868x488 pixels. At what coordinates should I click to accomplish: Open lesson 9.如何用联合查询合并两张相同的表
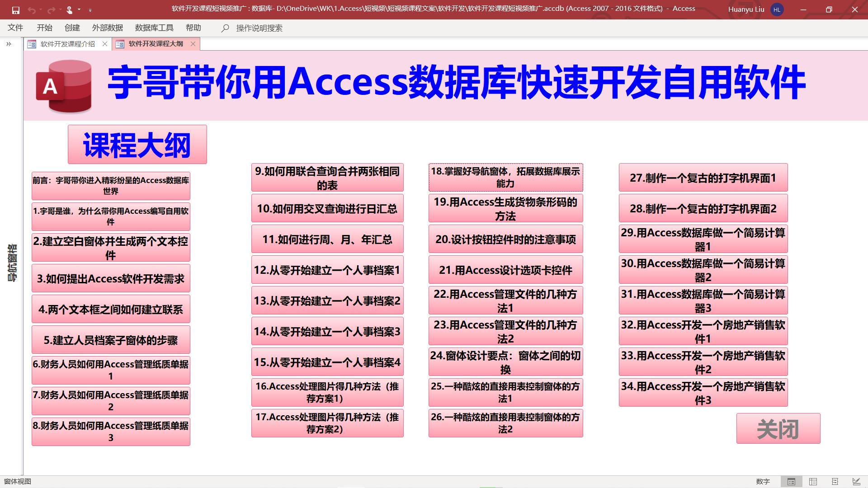pyautogui.click(x=327, y=177)
